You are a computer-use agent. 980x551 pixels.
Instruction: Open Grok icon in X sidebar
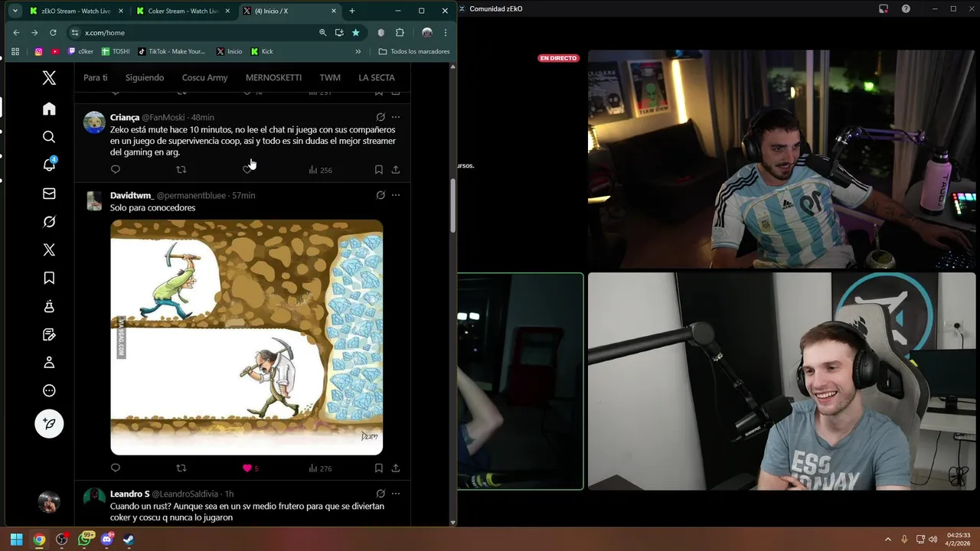49,222
